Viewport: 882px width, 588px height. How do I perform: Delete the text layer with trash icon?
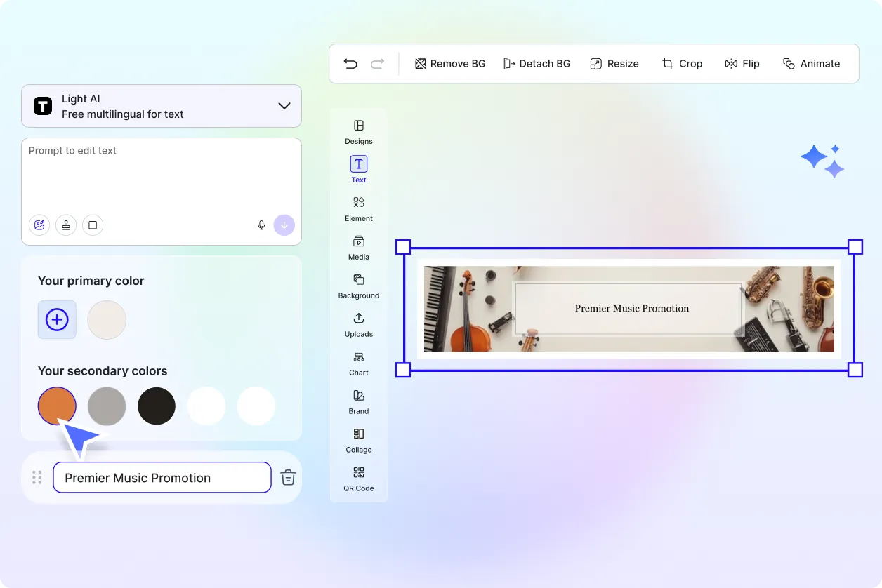pos(288,478)
